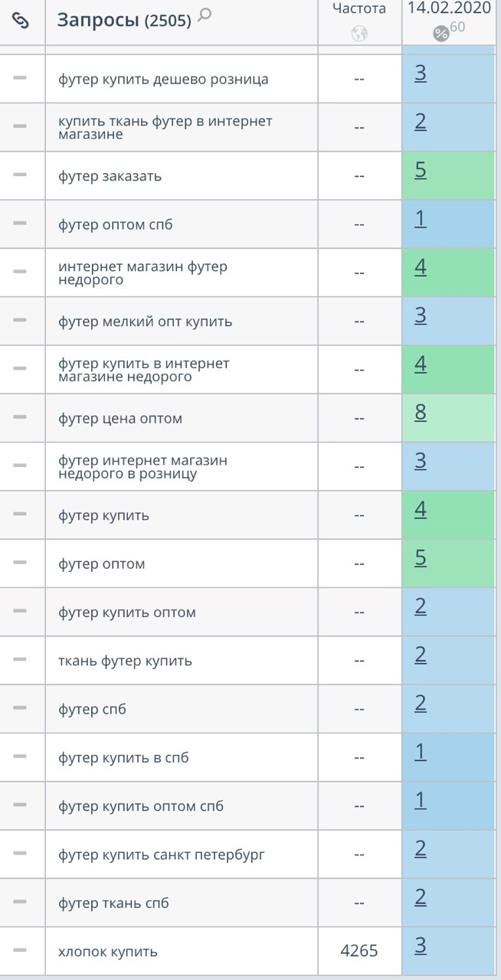Click dash icon beside 'хлопок купить'
The height and width of the screenshot is (980, 501).
20,950
